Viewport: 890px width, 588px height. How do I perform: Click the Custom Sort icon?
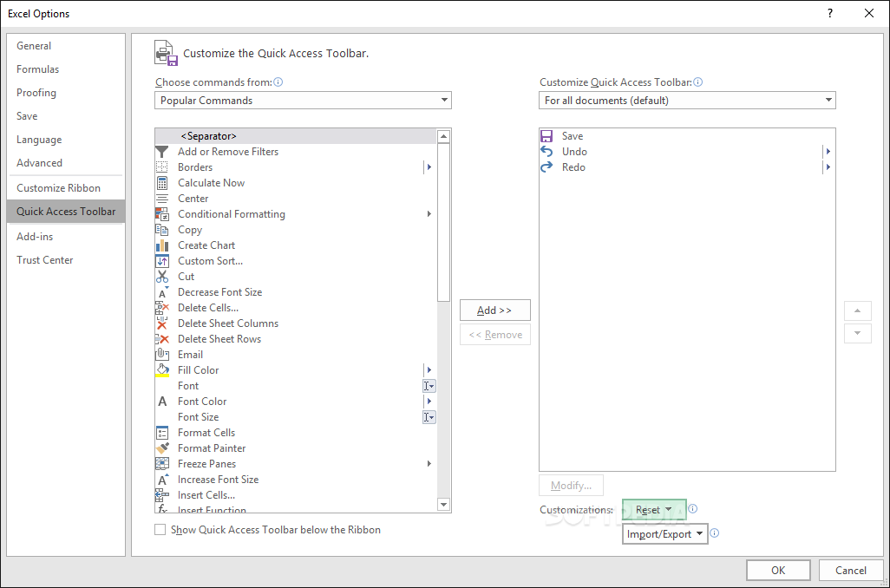(162, 260)
